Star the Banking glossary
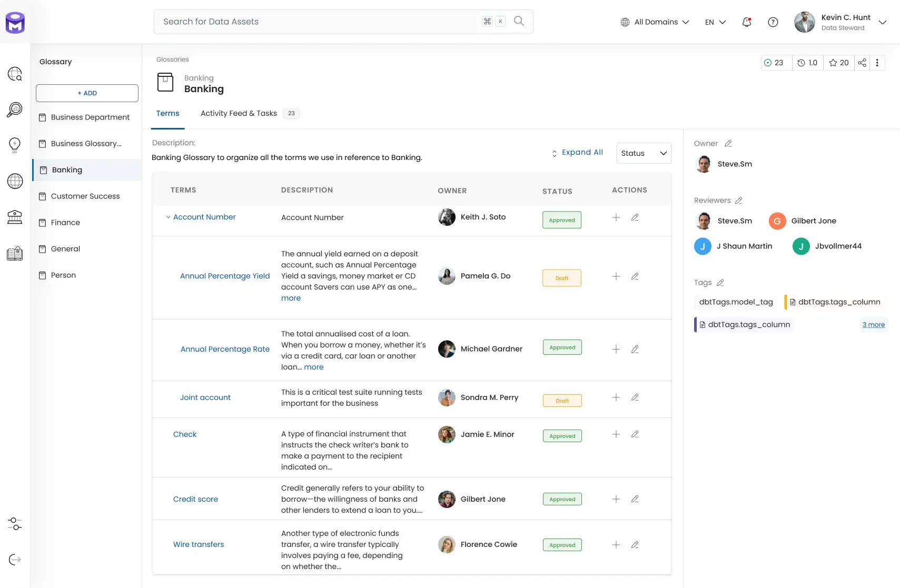The width and height of the screenshot is (900, 588). point(833,63)
